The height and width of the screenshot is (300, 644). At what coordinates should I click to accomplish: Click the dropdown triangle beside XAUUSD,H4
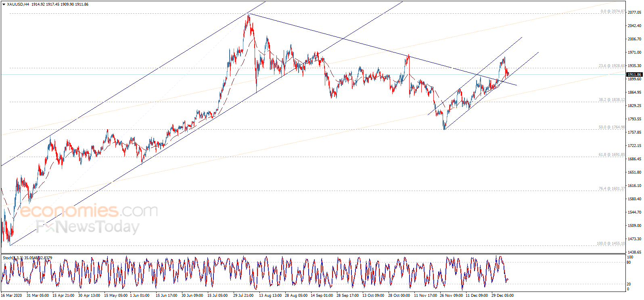[x=4, y=4]
